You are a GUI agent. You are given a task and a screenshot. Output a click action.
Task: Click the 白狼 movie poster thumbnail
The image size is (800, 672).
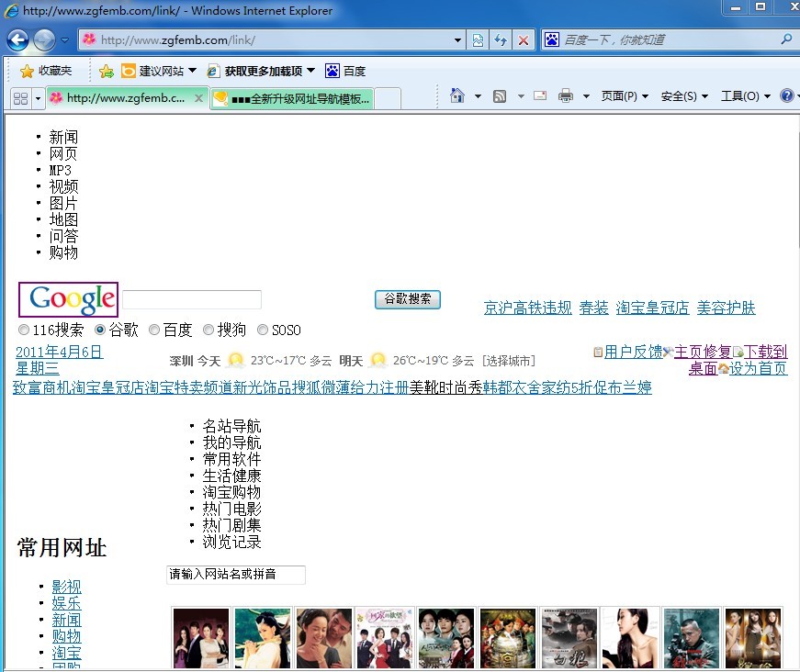[569, 638]
